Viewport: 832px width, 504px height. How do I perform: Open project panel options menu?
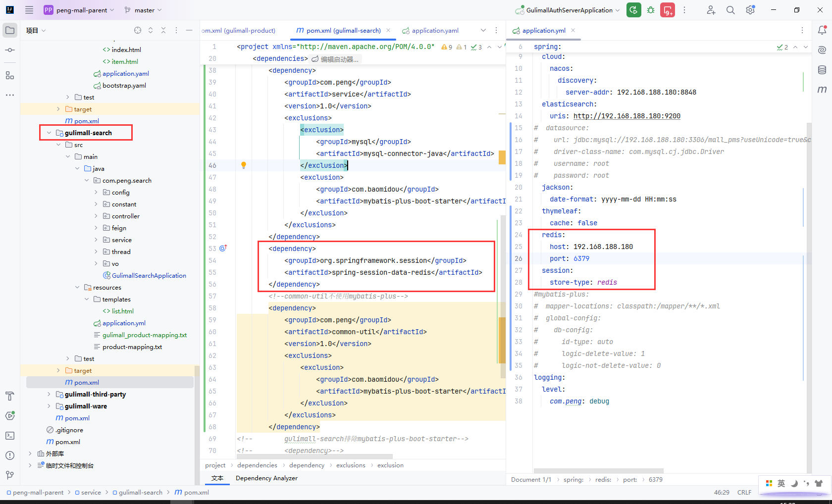click(176, 30)
